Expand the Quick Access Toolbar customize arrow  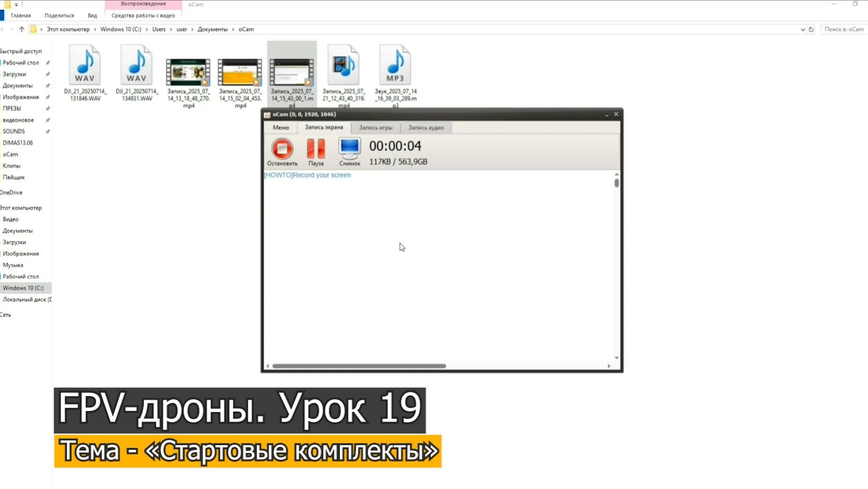(17, 4)
